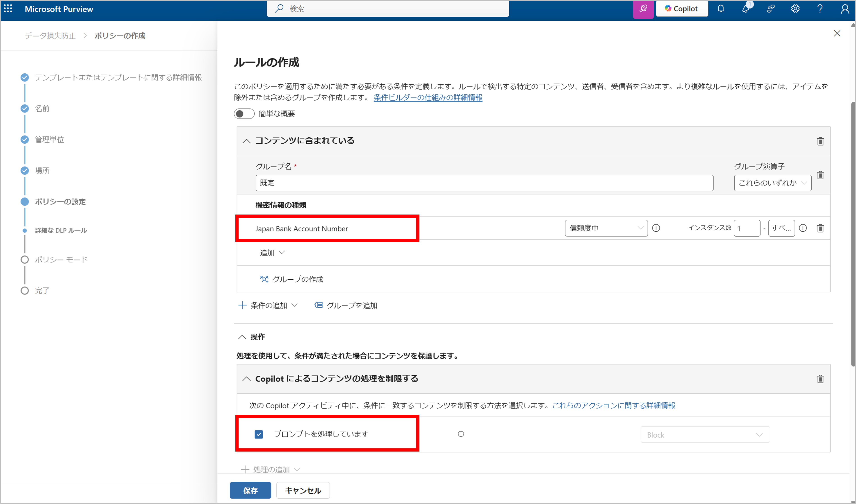Open the settings gear icon

coord(795,9)
